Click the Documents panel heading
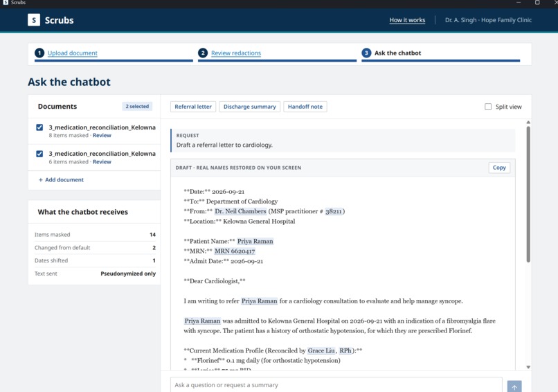Screen dimensions: 558x392 click(x=57, y=107)
